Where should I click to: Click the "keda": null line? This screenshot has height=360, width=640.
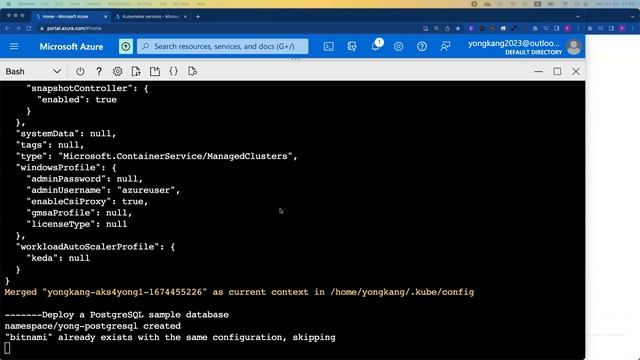point(58,258)
